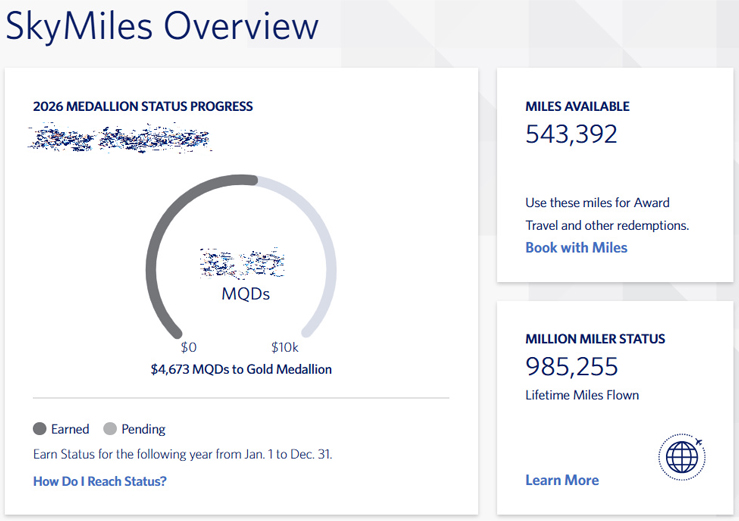Click the dark Earned legend dot

tap(40, 429)
